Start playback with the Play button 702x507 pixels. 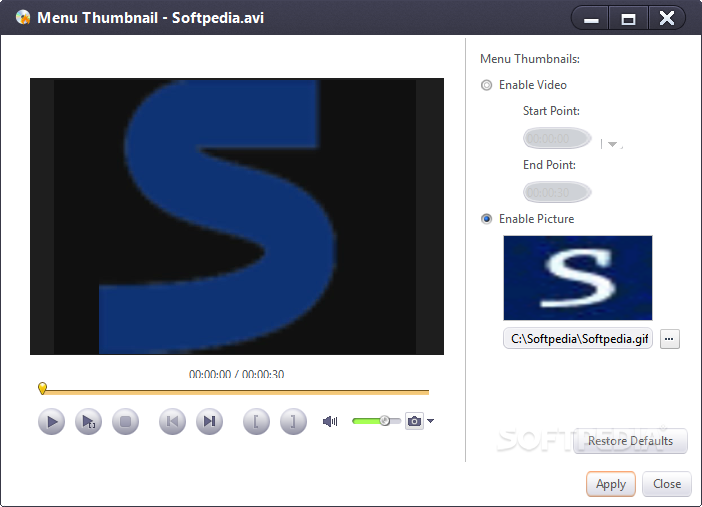51,421
